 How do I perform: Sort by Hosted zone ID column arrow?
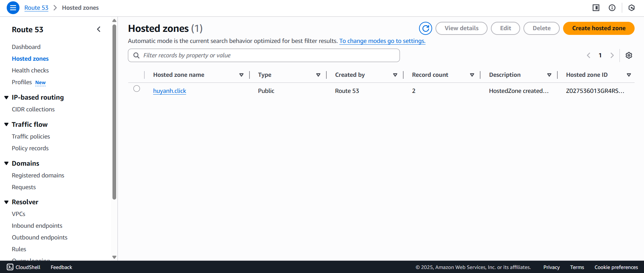click(x=629, y=75)
